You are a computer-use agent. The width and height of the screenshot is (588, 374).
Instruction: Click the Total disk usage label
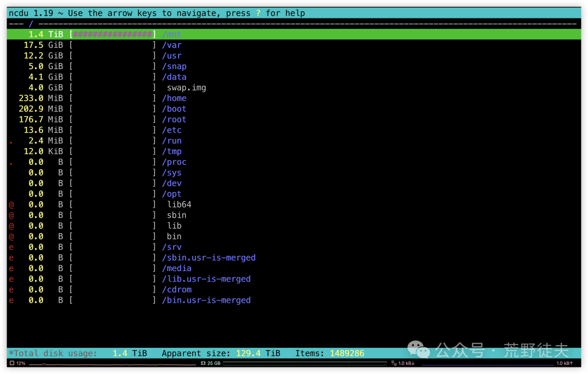click(x=53, y=353)
